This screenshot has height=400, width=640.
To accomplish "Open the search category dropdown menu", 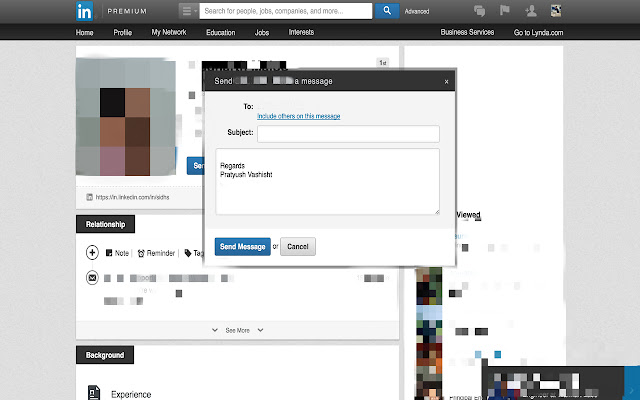I will tap(189, 11).
